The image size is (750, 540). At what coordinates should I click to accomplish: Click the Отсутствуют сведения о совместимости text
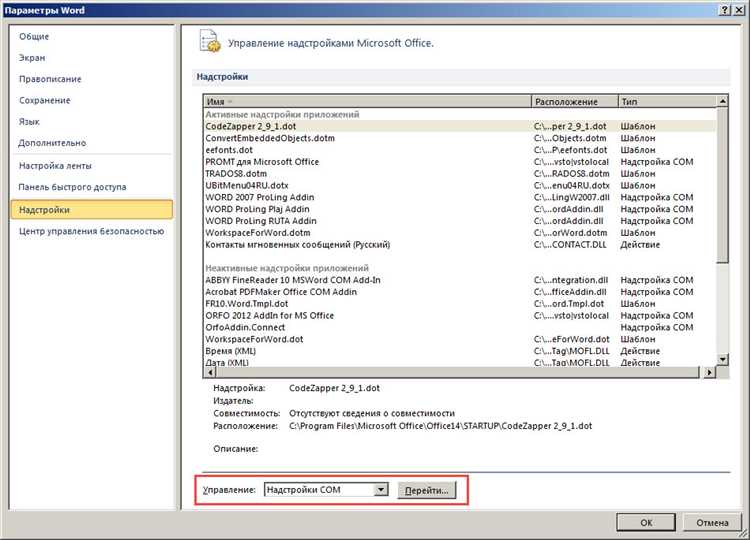coord(372,413)
